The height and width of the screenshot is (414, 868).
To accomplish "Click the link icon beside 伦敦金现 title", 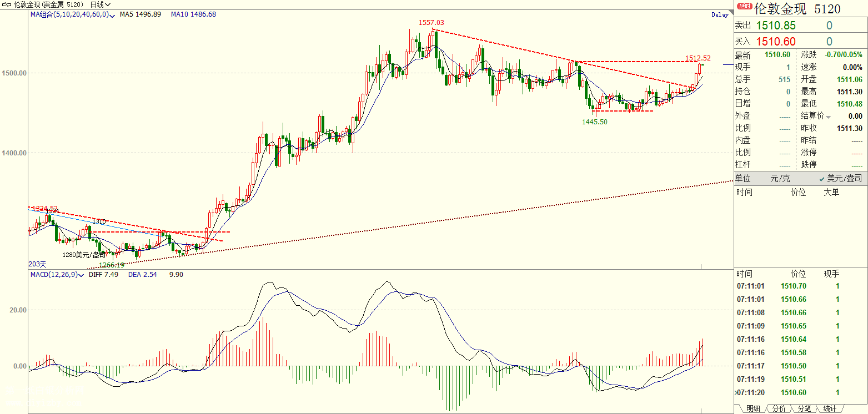I will tap(7, 4).
